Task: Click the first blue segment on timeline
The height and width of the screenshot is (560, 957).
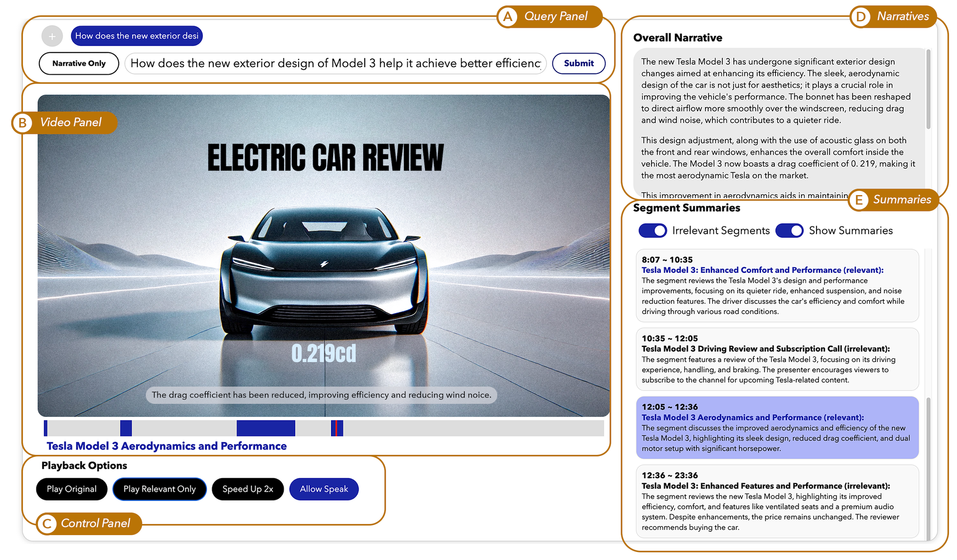Action: pos(46,428)
